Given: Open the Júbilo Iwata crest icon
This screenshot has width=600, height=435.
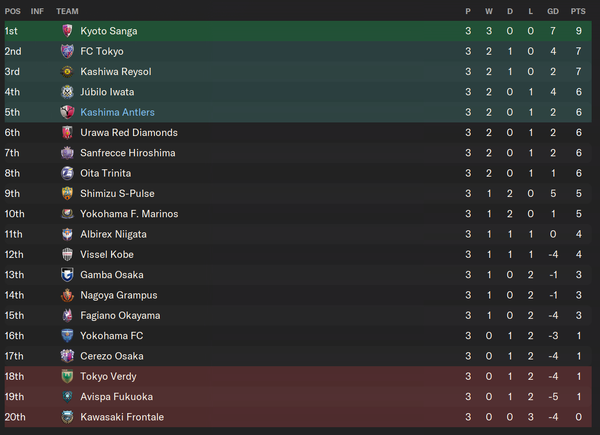Looking at the screenshot, I should click(67, 92).
